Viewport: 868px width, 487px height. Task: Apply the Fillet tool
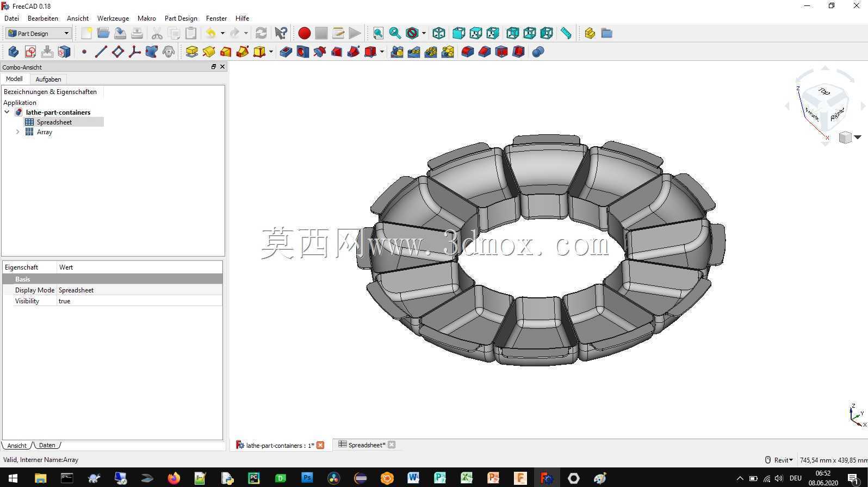[468, 52]
